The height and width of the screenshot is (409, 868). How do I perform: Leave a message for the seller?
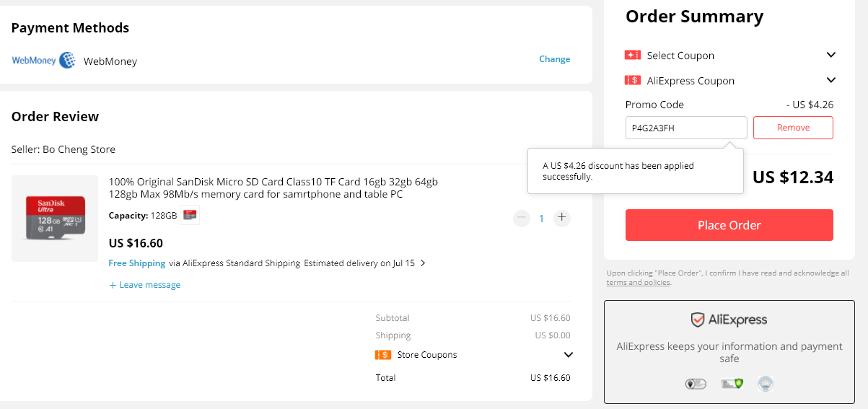144,285
